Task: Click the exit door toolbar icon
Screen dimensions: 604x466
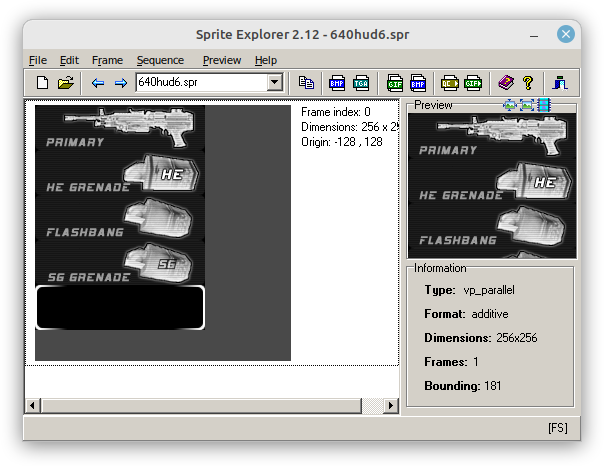Action: (x=560, y=83)
